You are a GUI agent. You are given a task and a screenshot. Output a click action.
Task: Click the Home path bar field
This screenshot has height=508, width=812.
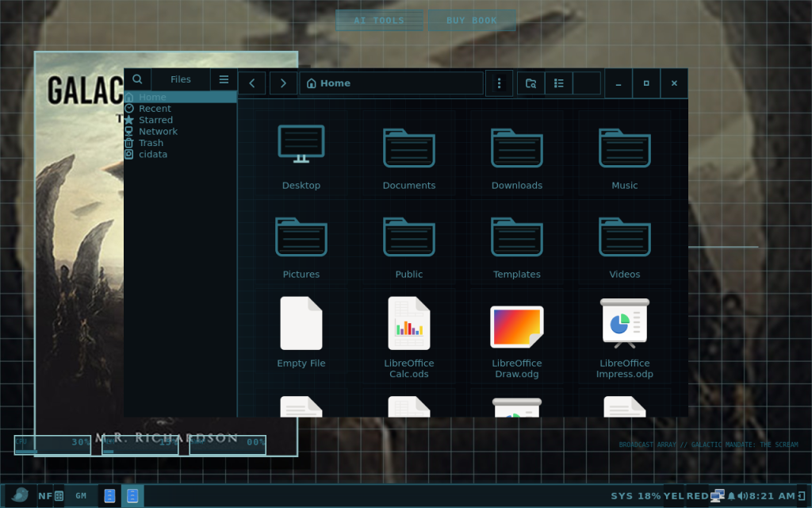click(x=391, y=83)
